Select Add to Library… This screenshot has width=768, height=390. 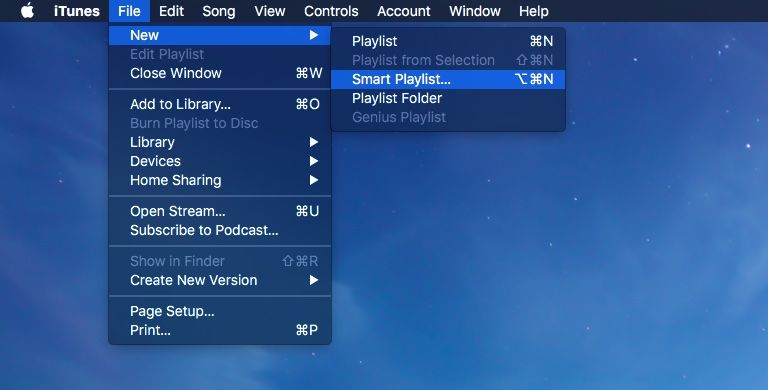(x=220, y=104)
